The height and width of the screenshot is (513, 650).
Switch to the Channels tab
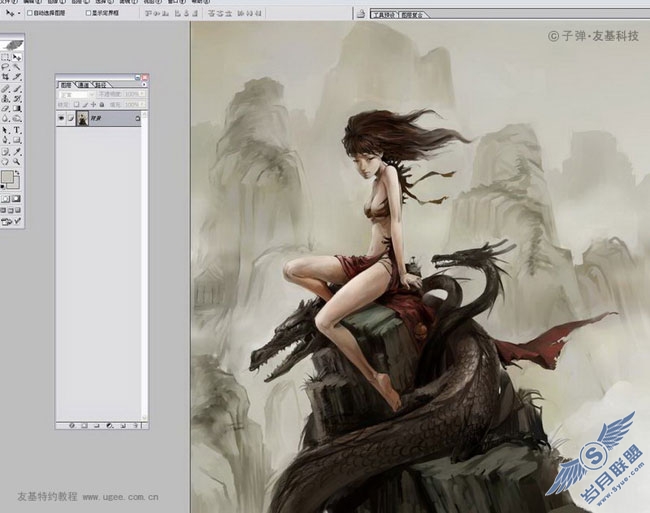click(84, 85)
